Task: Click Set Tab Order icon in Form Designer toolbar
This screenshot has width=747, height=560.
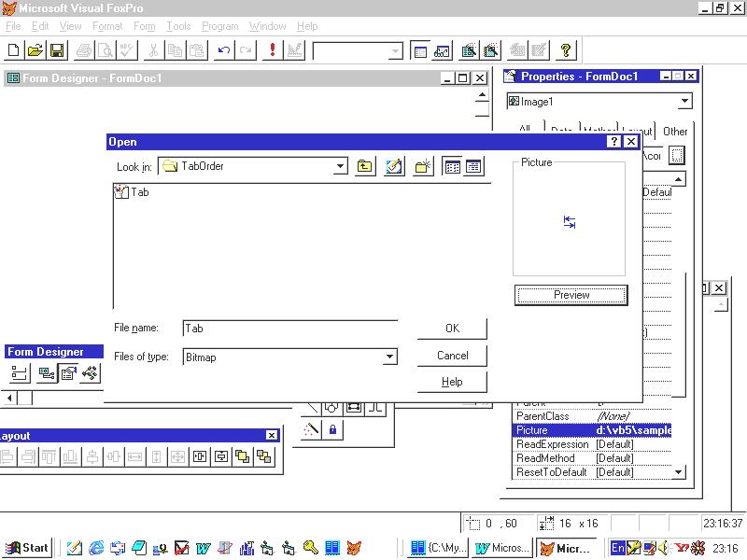Action: click(19, 372)
